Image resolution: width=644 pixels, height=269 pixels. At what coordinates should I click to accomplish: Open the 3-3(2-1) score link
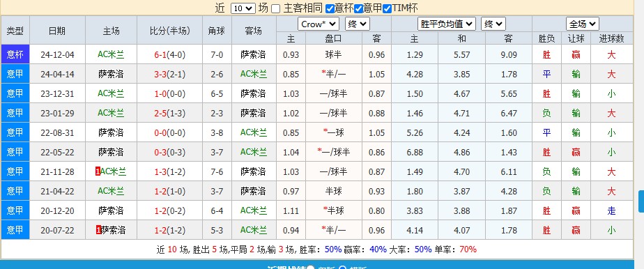click(169, 75)
